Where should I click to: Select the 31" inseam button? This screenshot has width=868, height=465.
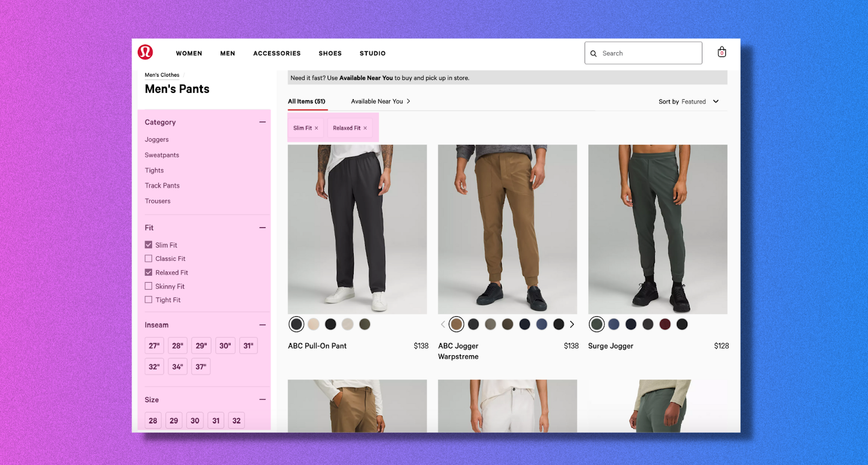[248, 346]
